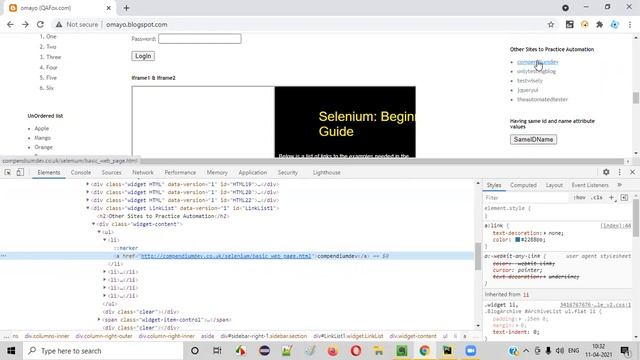The image size is (640, 360).
Task: Open the Security tab
Action: click(x=288, y=172)
